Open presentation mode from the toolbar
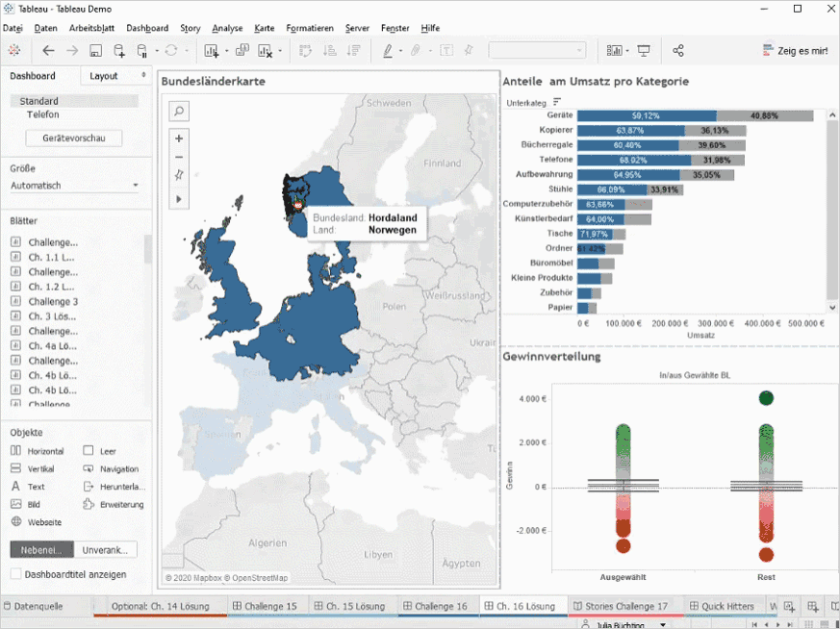Viewport: 840px width, 629px height. (643, 49)
